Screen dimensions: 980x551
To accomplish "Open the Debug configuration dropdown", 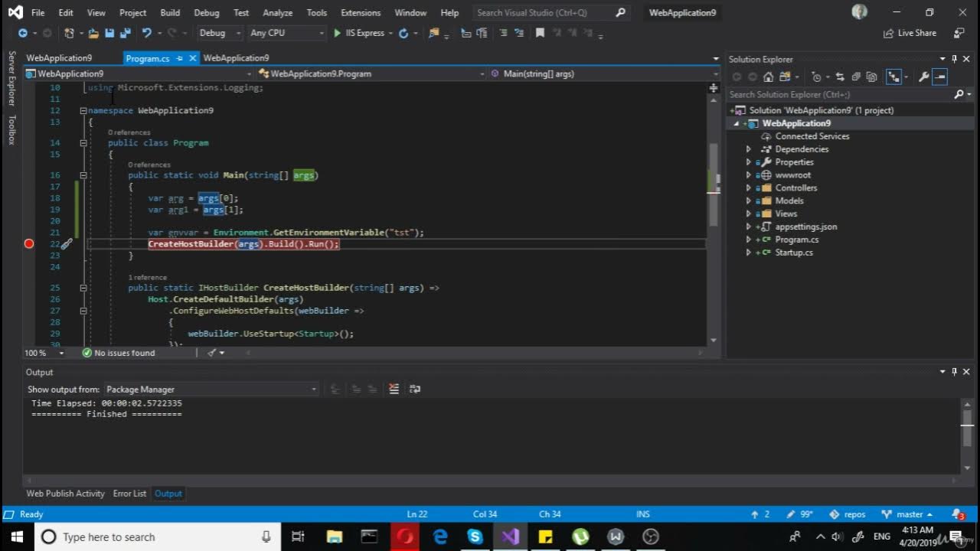I will 220,33.
